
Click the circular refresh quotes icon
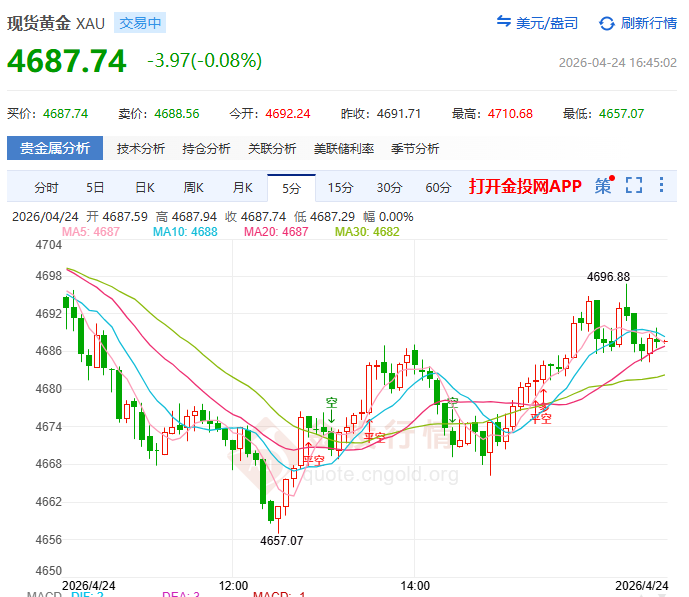[607, 23]
